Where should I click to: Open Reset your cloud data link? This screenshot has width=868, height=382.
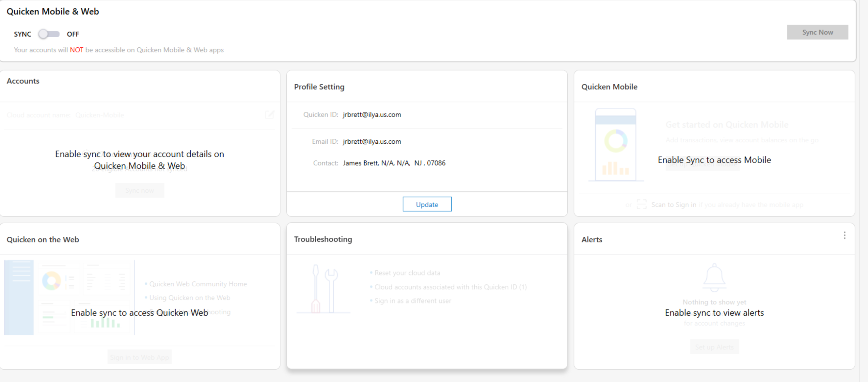[x=407, y=273]
